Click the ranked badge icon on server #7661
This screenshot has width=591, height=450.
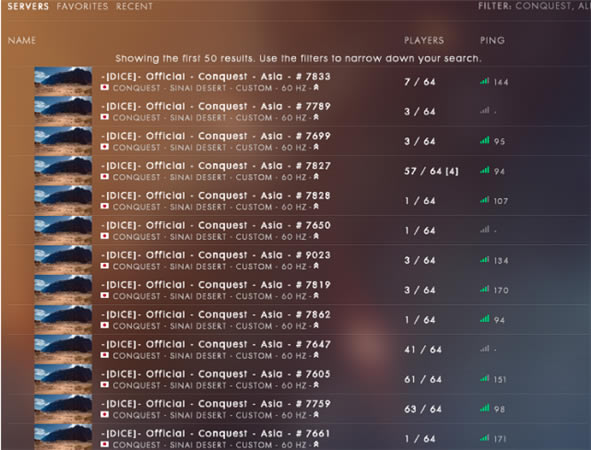pos(316,444)
